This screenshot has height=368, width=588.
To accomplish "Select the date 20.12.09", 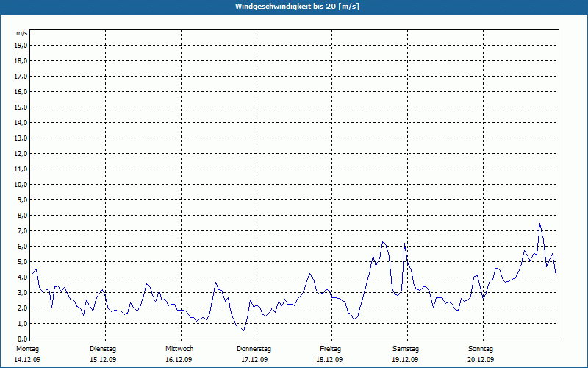I will click(481, 360).
